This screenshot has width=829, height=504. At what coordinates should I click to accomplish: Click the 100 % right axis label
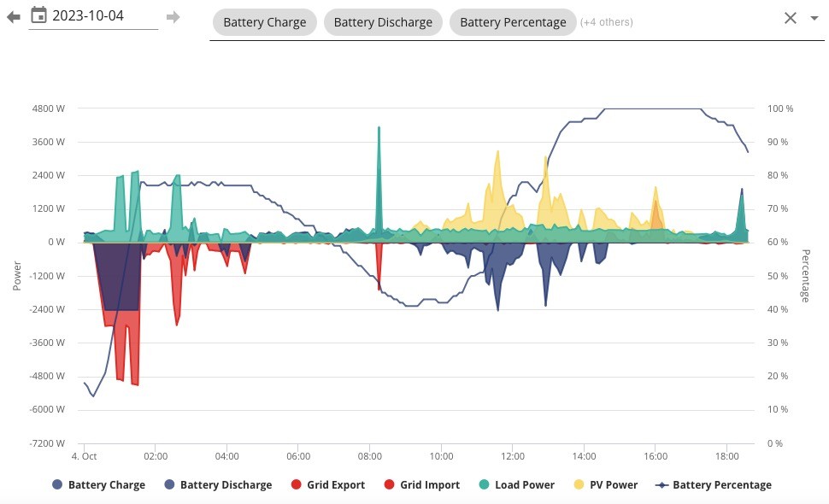[780, 108]
